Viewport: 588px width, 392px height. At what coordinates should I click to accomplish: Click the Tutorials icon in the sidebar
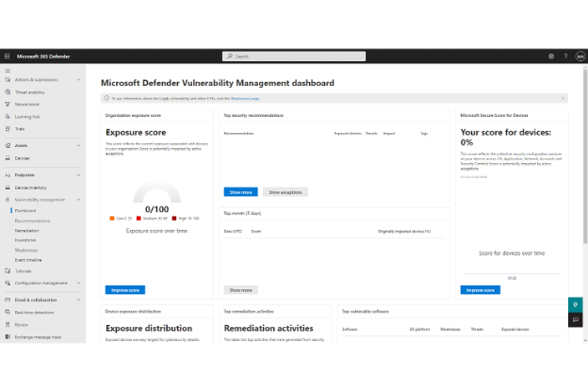point(8,270)
